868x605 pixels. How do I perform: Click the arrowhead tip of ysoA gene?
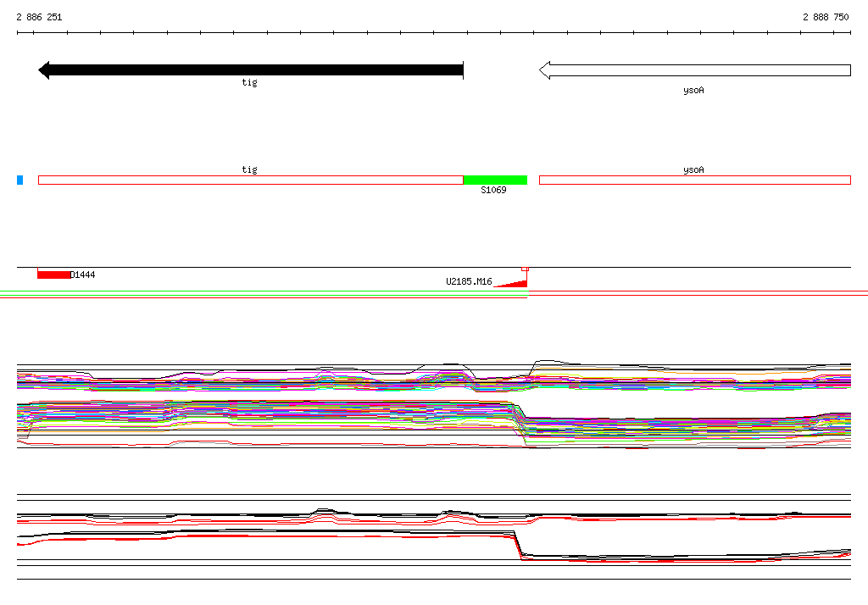(x=542, y=70)
